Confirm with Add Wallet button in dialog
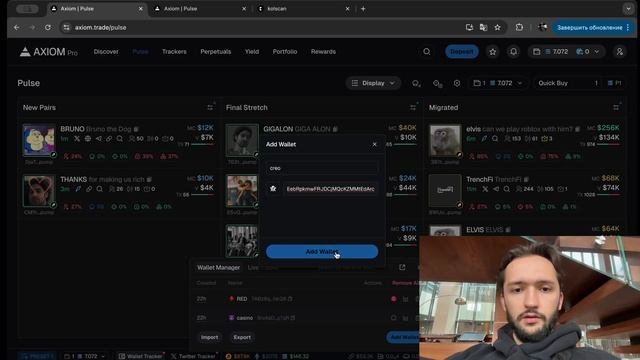Screen dimensions: 640x360 coord(322,251)
